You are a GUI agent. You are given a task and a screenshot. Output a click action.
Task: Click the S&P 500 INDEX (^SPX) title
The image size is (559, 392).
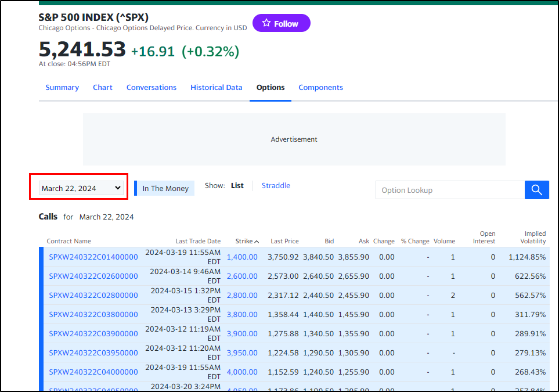[x=93, y=17]
